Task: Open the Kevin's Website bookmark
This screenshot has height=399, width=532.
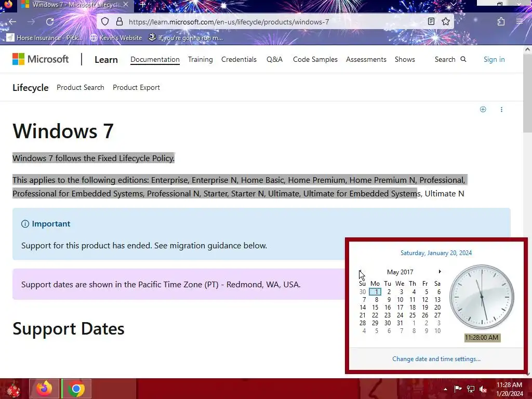Action: [116, 37]
